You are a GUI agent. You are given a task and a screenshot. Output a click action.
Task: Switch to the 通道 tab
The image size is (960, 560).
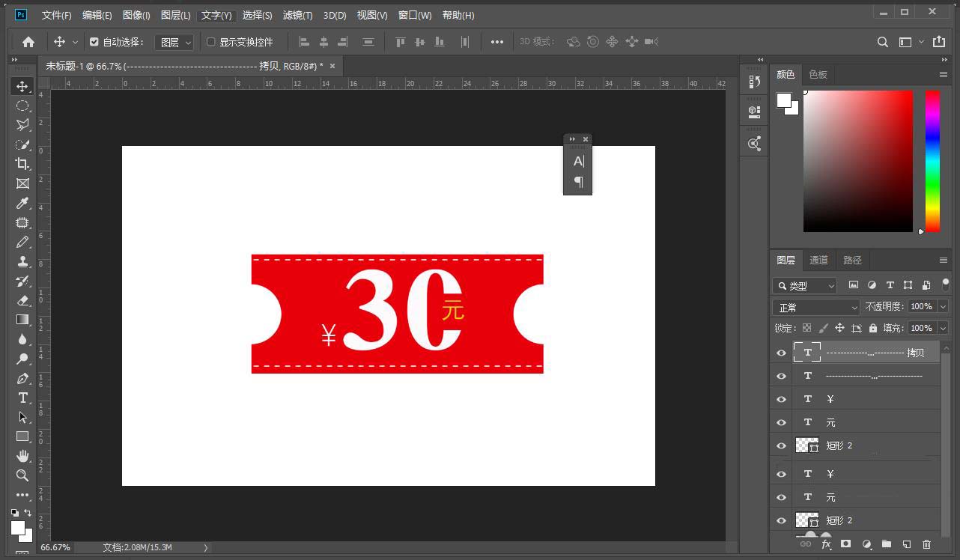pyautogui.click(x=818, y=260)
